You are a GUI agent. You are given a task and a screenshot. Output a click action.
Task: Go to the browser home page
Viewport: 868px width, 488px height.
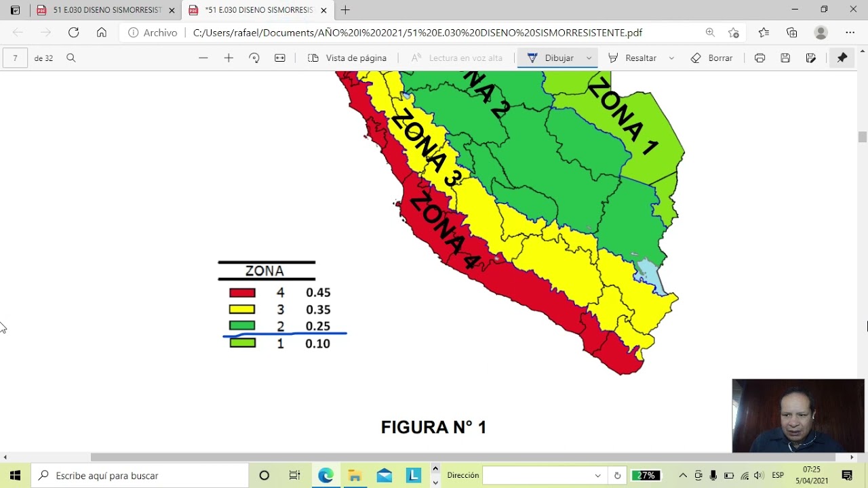point(102,33)
